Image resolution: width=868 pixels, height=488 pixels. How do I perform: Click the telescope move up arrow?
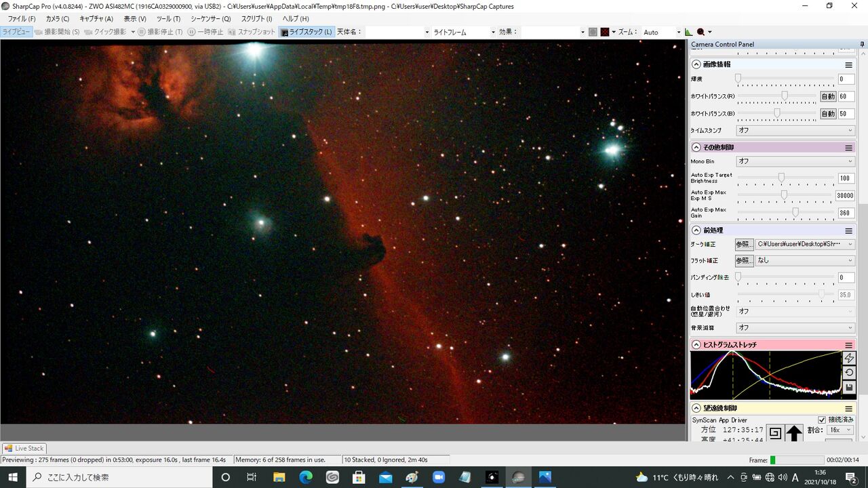click(794, 432)
